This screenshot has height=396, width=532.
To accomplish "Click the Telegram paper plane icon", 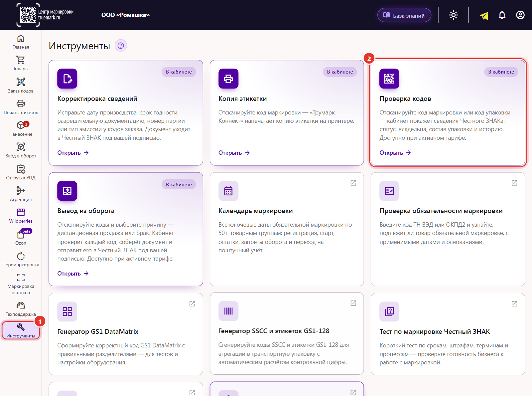I will click(484, 16).
